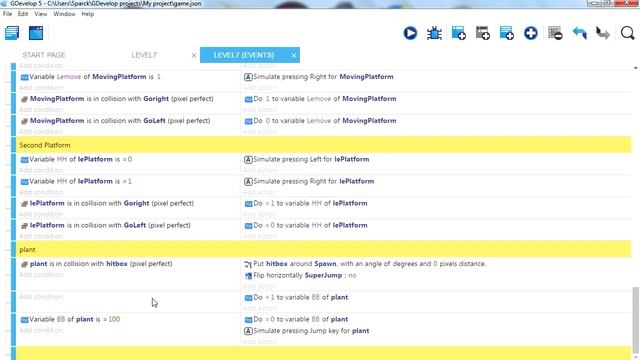
Task: Open the project manager panel icon
Action: (12, 33)
